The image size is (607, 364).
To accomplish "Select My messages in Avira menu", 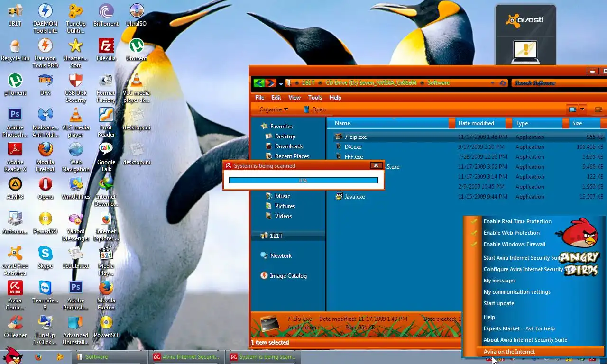I will click(x=499, y=281).
